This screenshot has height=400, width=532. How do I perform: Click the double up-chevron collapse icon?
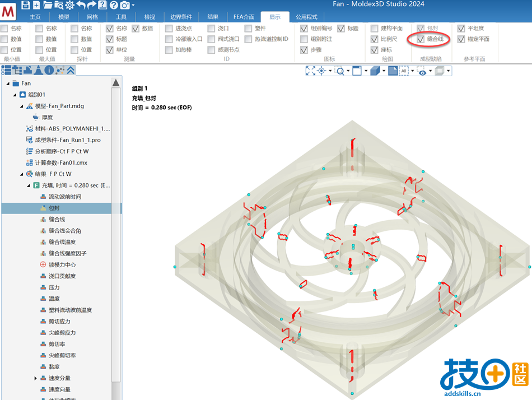pos(71,70)
